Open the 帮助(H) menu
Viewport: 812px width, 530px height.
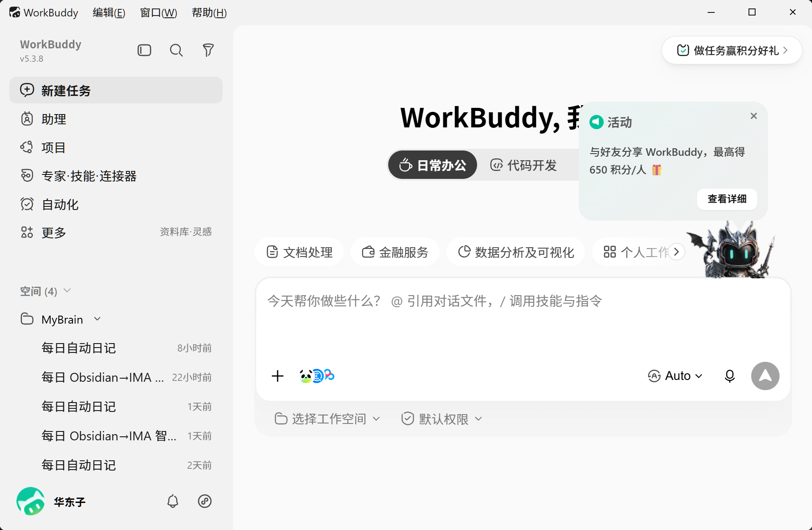[209, 12]
